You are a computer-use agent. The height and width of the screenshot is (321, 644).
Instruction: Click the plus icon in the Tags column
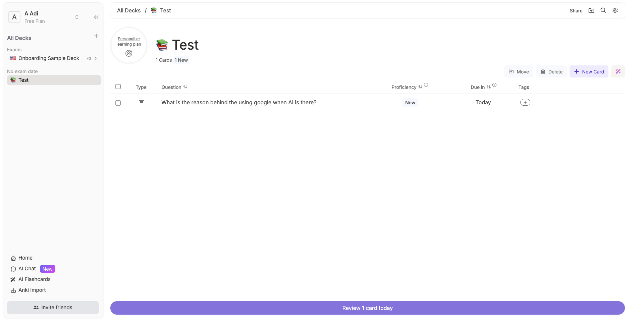tap(525, 102)
